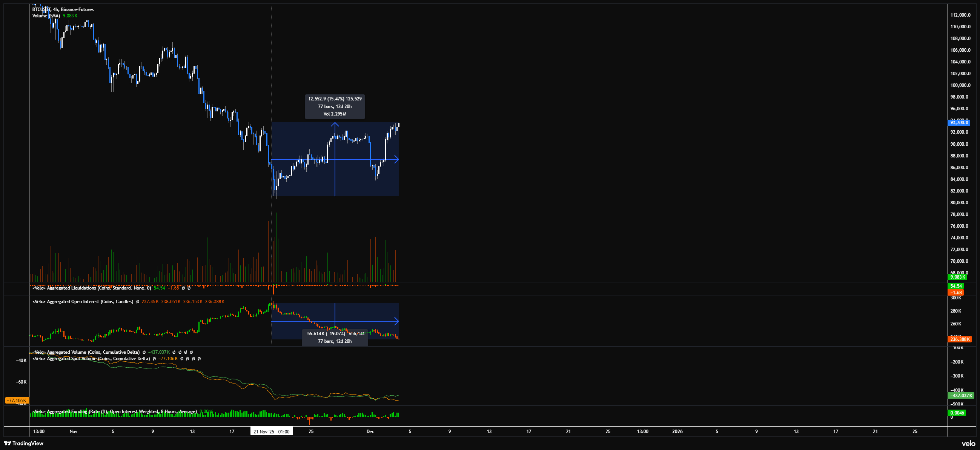
Task: Click the -55.614K (-19.07%) measurement label
Action: click(335, 334)
